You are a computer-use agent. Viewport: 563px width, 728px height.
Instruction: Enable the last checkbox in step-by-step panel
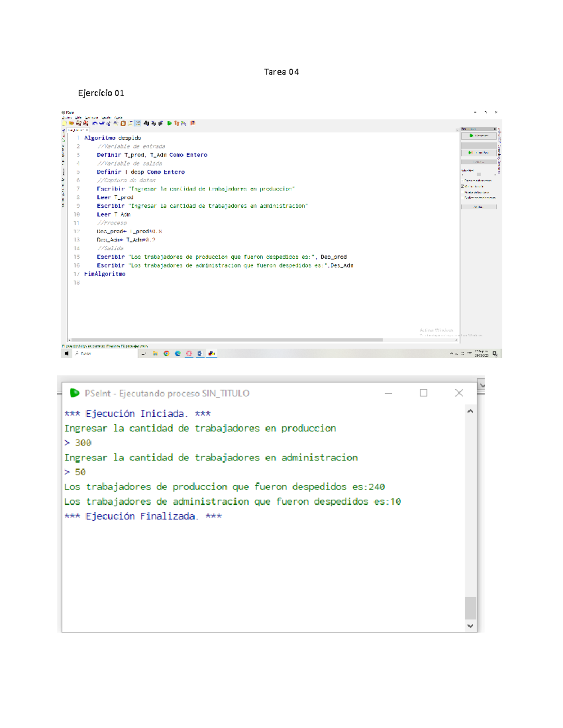[x=462, y=197]
